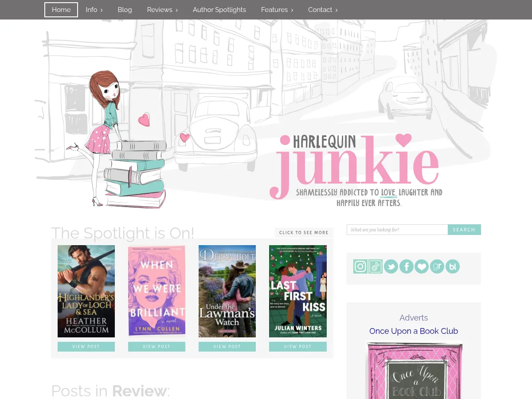
Task: Go to the Blog menu item
Action: coord(125,9)
